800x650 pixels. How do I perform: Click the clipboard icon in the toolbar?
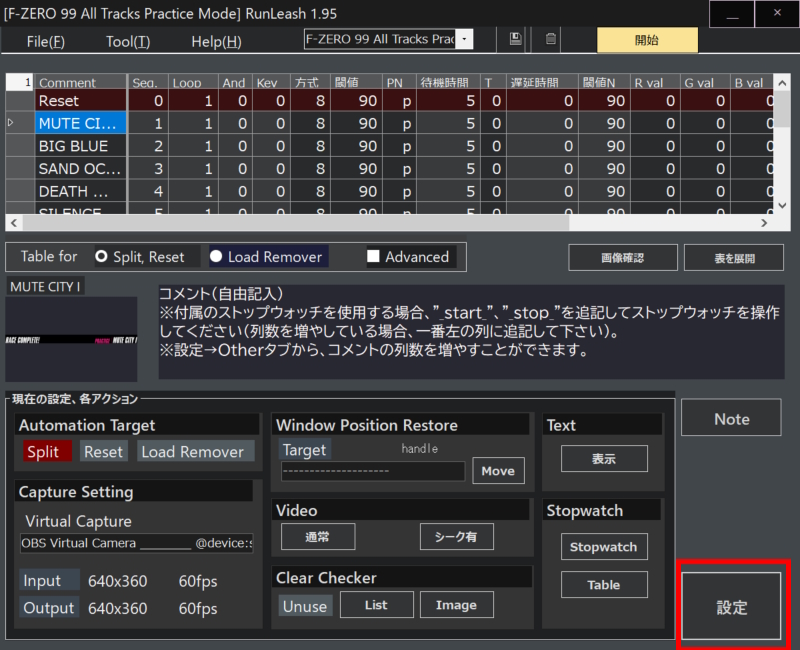coord(551,39)
